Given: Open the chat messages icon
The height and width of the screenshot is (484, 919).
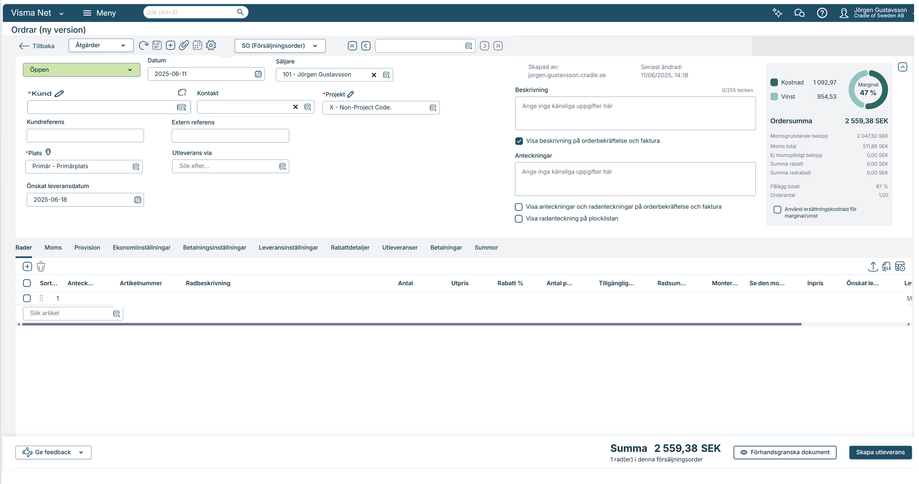Looking at the screenshot, I should (x=799, y=13).
